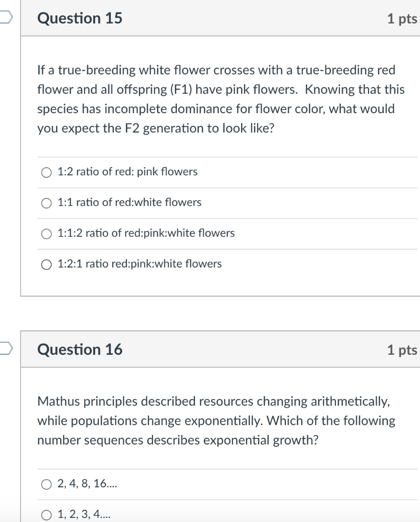Click the Question 16 heading
Viewport: 420px width, 522px height.
coord(80,349)
